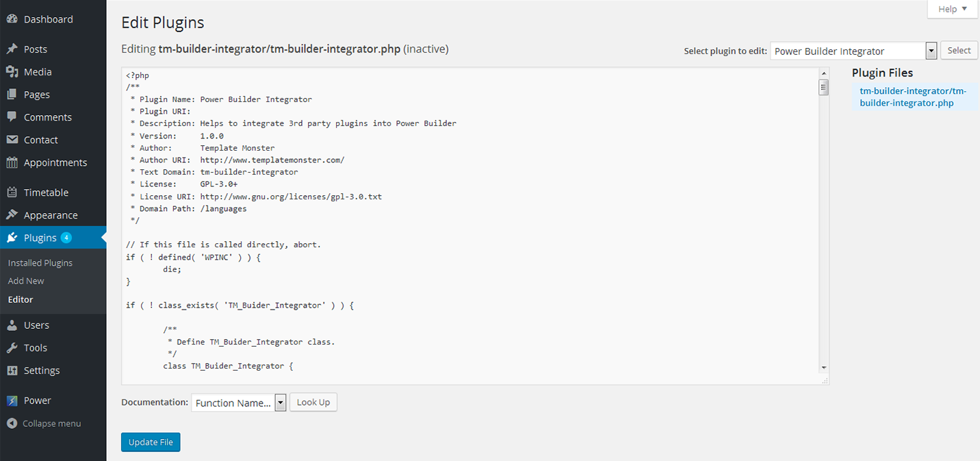This screenshot has height=461, width=980.
Task: Expand the Help panel tab
Action: point(952,9)
